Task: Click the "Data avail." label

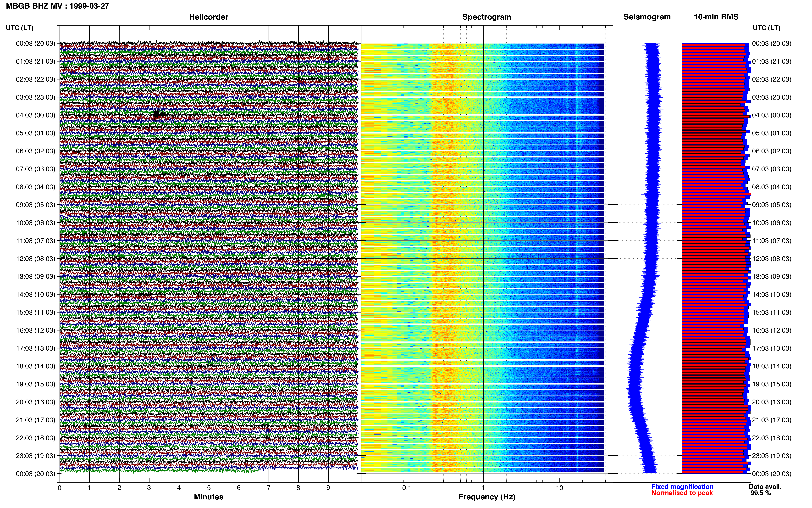Action: coord(765,486)
